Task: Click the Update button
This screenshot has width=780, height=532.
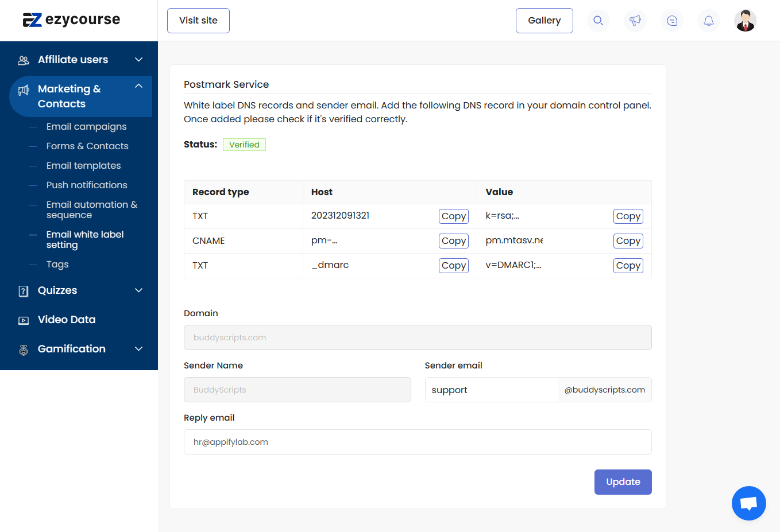Action: (x=623, y=482)
